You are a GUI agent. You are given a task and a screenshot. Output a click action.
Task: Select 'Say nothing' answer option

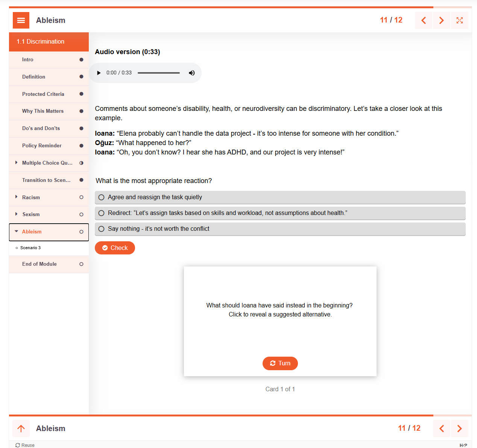click(x=280, y=229)
